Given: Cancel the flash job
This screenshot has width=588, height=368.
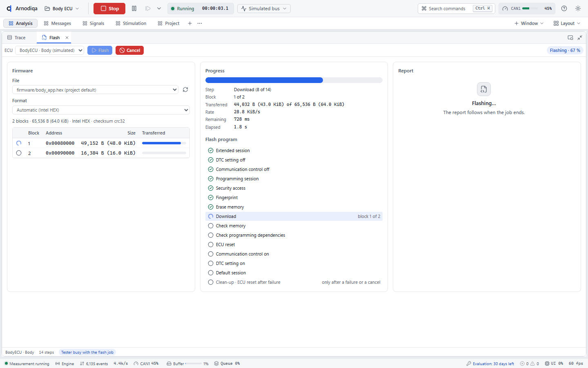Looking at the screenshot, I should (x=129, y=50).
